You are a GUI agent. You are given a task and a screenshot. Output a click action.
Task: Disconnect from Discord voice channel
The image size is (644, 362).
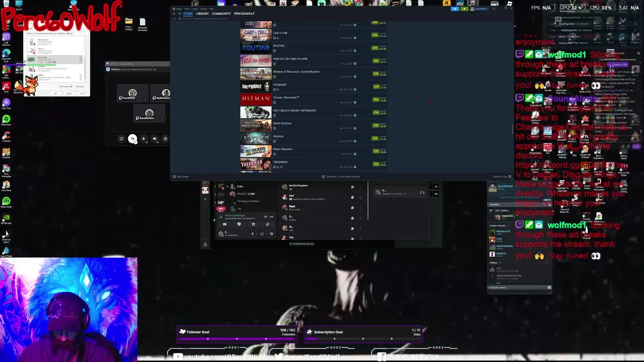coord(272,217)
